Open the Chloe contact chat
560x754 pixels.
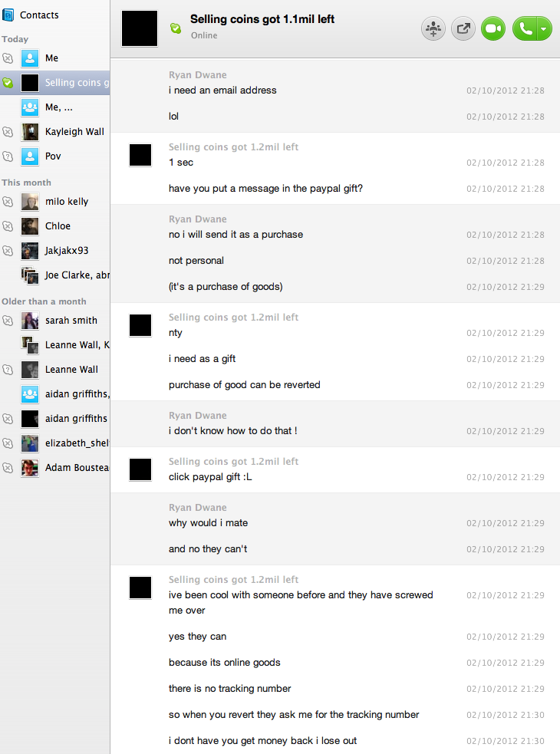54,226
